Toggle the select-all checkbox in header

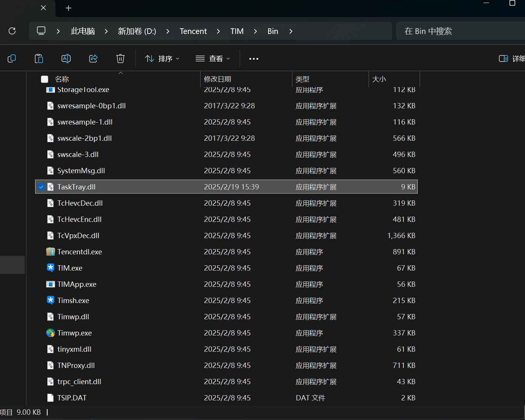[x=45, y=79]
